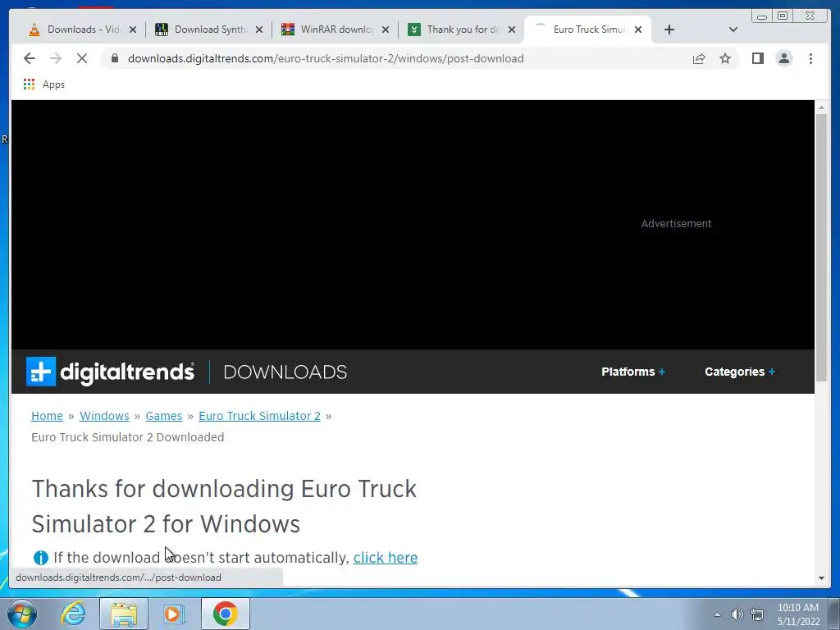
Task: Open a new browser tab
Action: [669, 30]
